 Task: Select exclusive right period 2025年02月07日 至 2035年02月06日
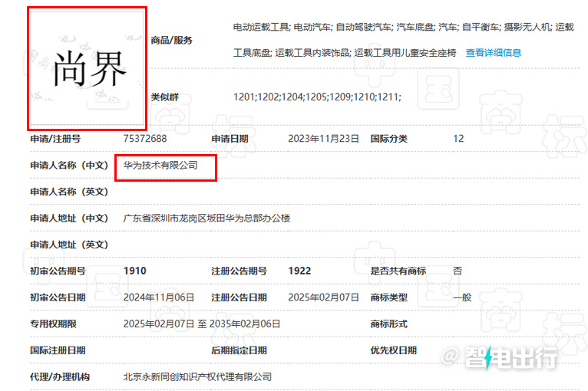pos(202,324)
